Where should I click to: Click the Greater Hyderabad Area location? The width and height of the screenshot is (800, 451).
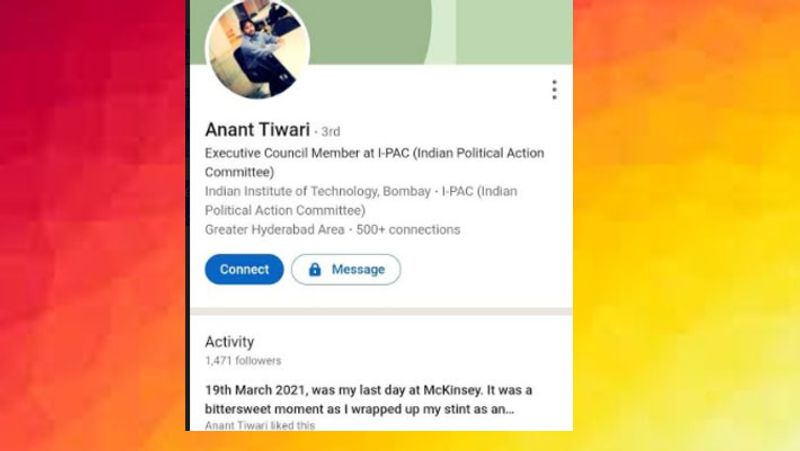coord(273,230)
